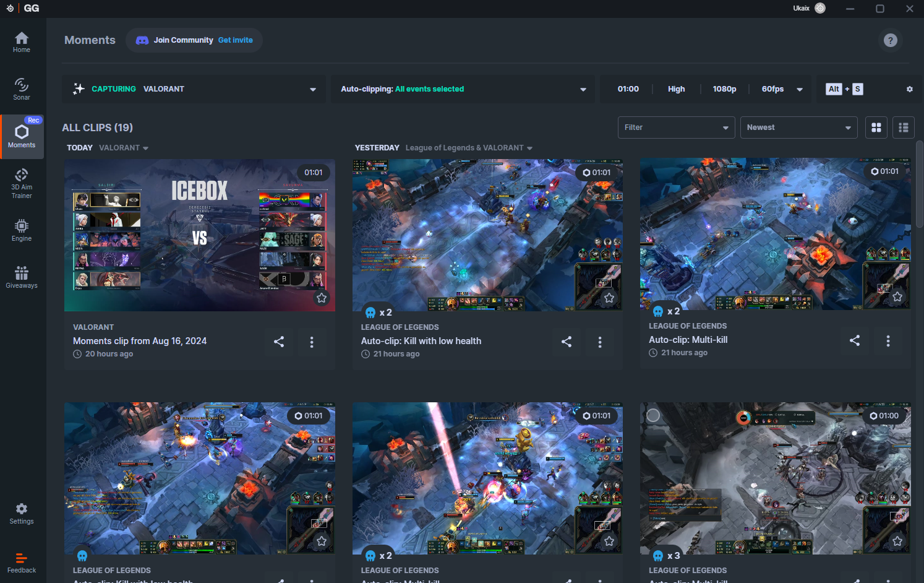Open more options for 21 hours ago Kill with low health clip
Viewport: 924px width, 583px height.
point(600,342)
